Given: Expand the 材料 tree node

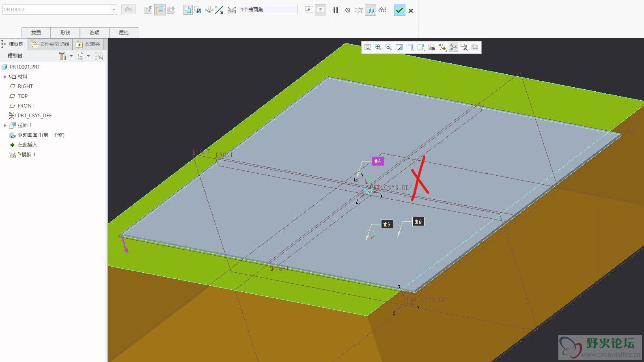Looking at the screenshot, I should 5,76.
